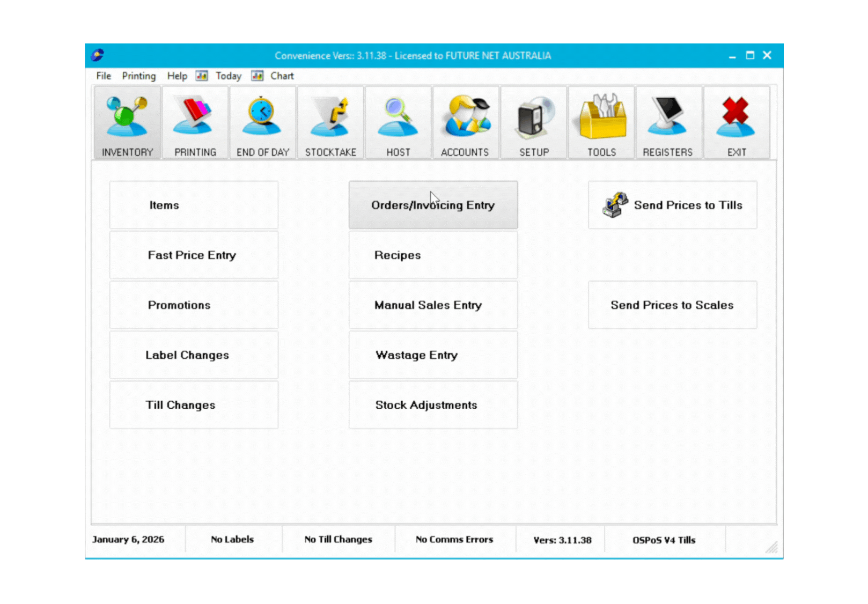Viewport: 868px width, 604px height.
Task: Open the Accounts section
Action: [465, 122]
